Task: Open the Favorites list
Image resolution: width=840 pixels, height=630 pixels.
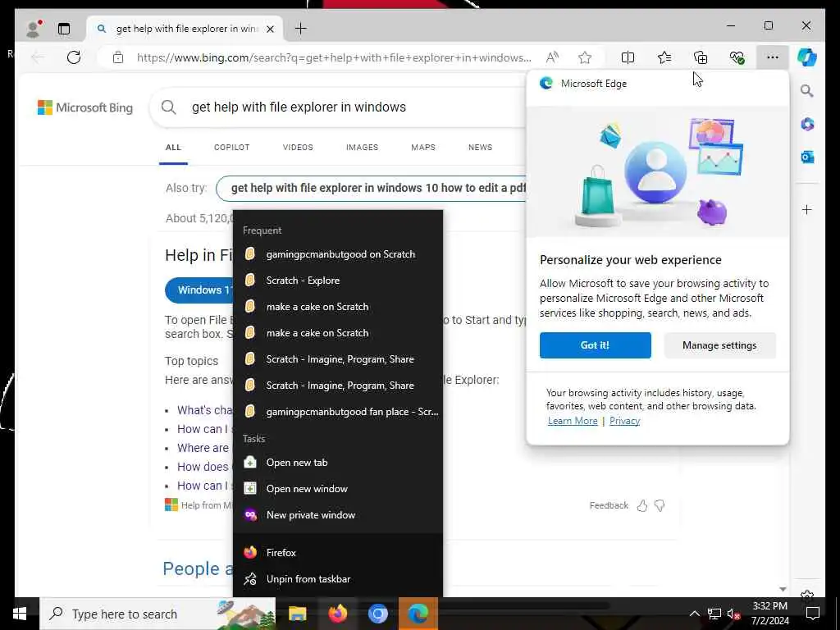Action: (x=664, y=57)
